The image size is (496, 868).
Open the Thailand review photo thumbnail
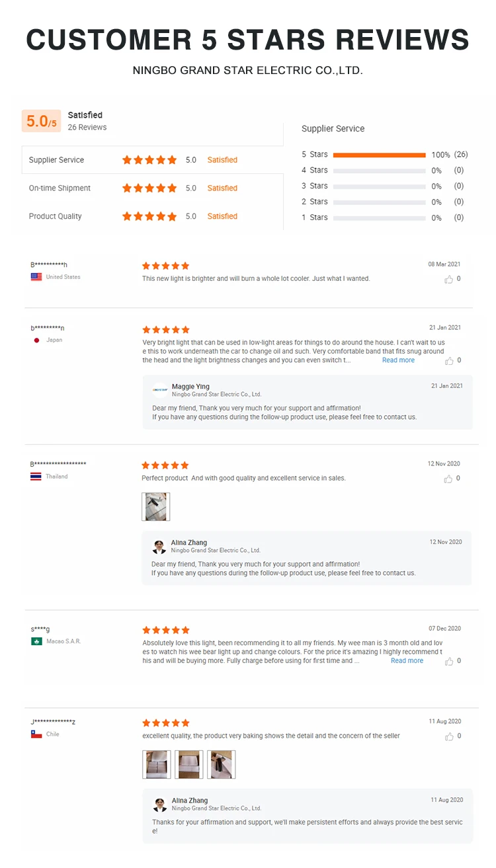point(156,506)
